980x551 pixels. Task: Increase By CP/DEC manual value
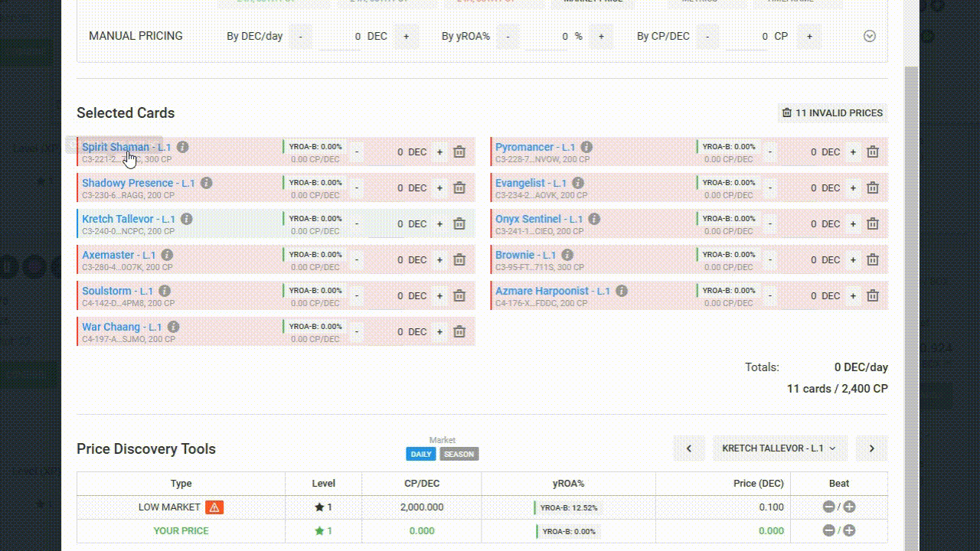(809, 36)
